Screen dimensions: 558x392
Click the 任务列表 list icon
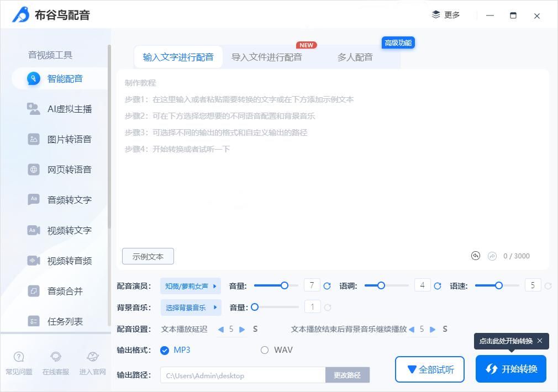(x=34, y=321)
